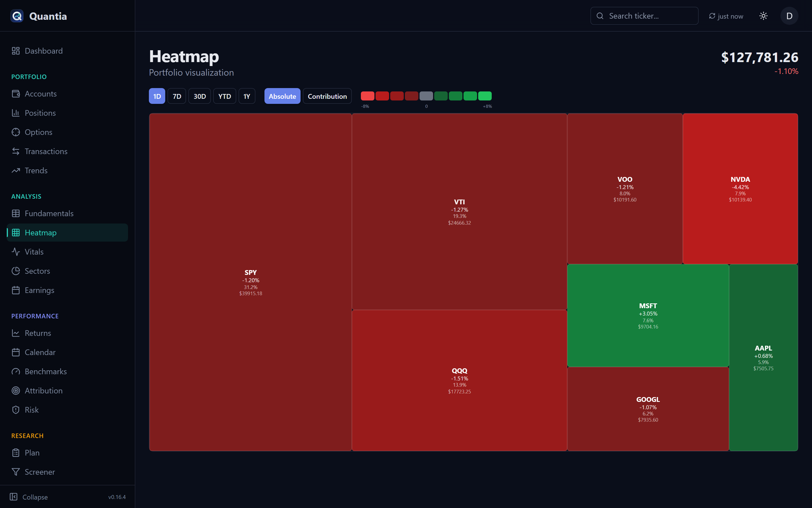Open the Earnings page link
Image resolution: width=812 pixels, height=508 pixels.
(67, 290)
